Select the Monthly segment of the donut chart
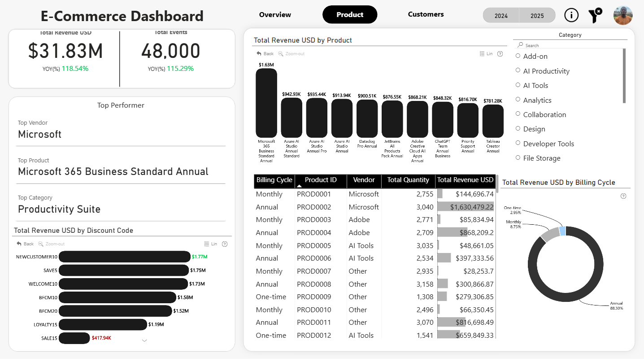The height and width of the screenshot is (362, 644). (x=550, y=235)
